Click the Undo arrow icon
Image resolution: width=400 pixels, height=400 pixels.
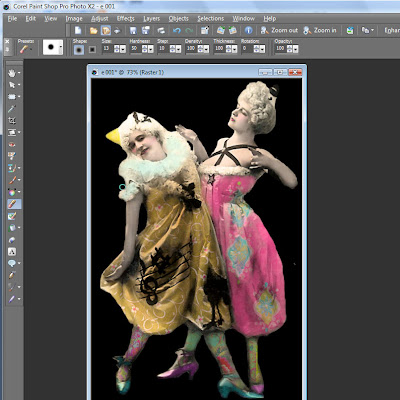(177, 31)
